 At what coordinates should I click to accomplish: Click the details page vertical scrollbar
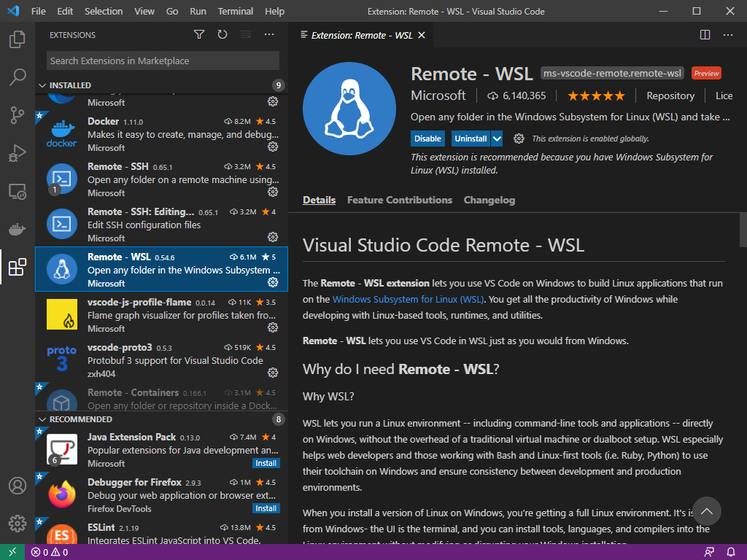coord(743,230)
